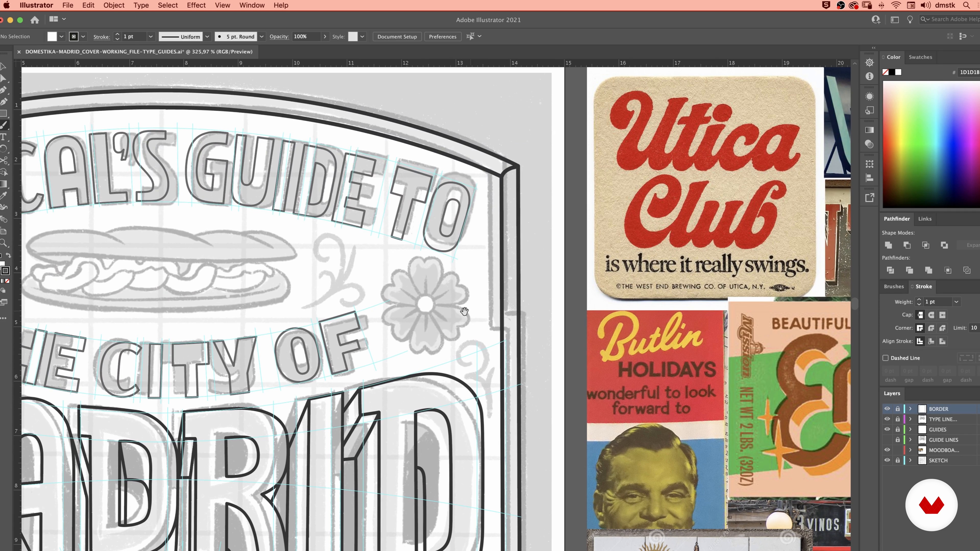Open the Properties wheel panel icon
This screenshot has width=980, height=551.
869,62
